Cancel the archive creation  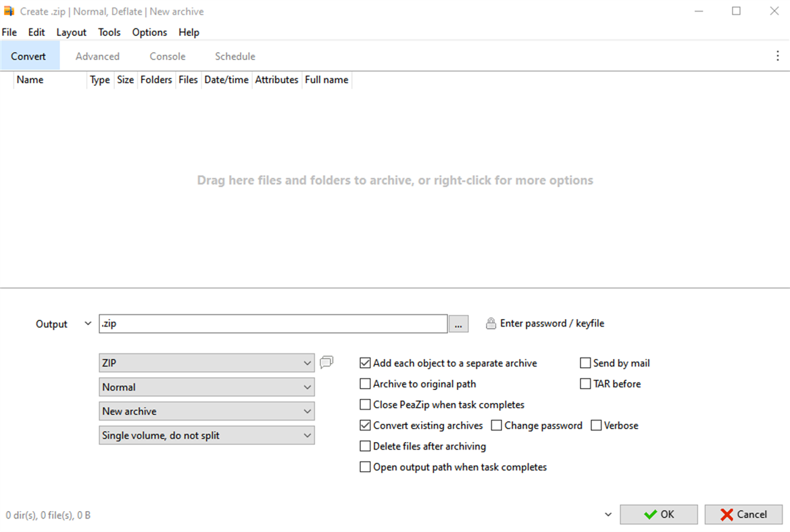point(743,514)
